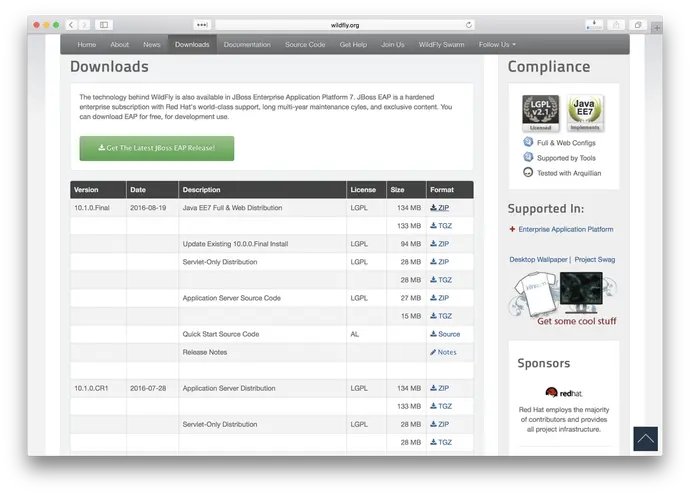Click the Java EE7 badge

(x=585, y=113)
